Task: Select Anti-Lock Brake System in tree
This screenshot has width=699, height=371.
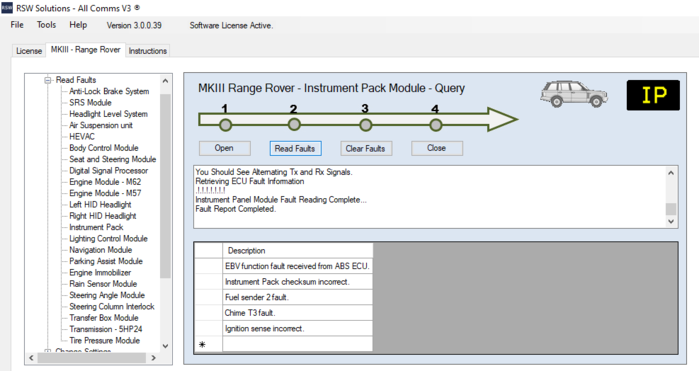Action: 109,91
